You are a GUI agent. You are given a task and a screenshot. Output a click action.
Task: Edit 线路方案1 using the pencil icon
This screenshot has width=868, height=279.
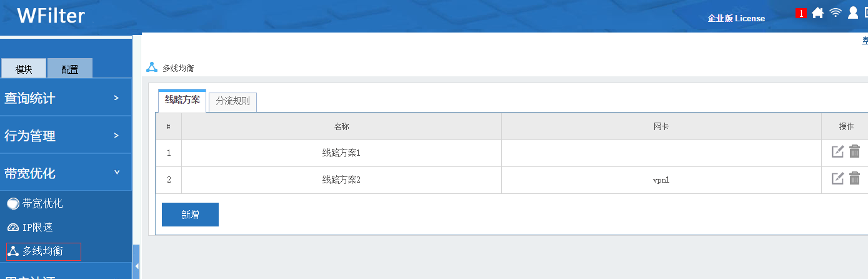click(837, 151)
